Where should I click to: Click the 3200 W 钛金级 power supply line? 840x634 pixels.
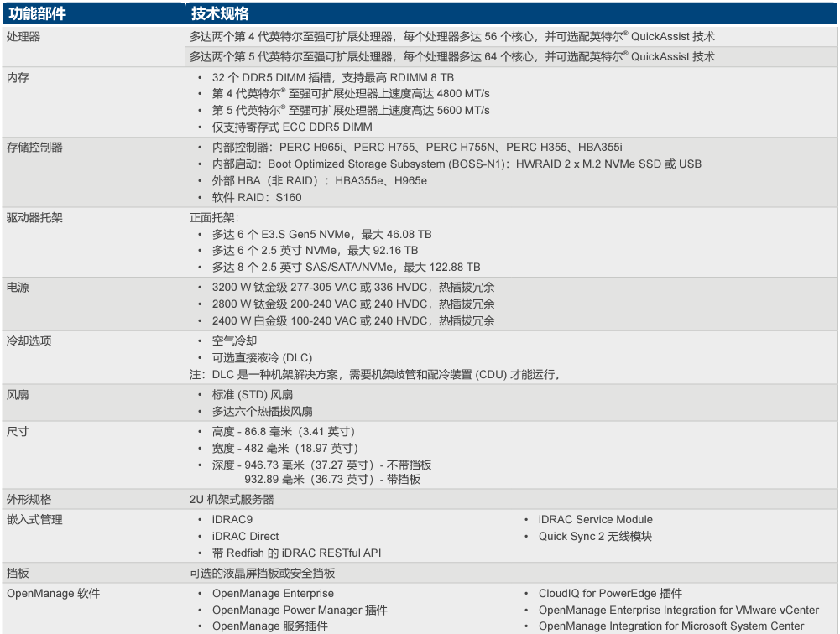click(x=353, y=288)
